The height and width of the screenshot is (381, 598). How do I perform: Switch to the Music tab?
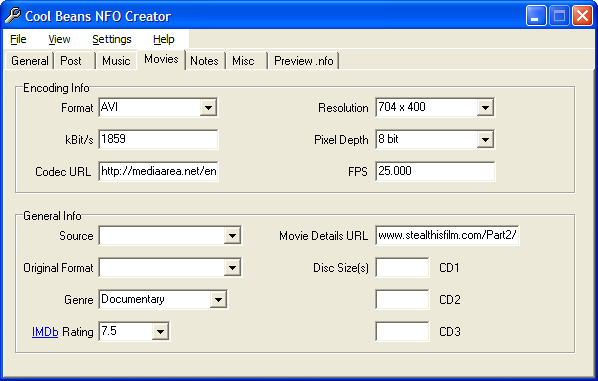pyautogui.click(x=116, y=61)
